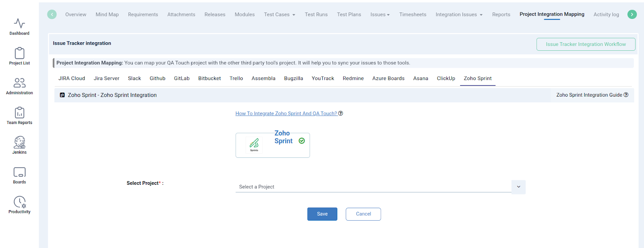Open the Activity log tab

(x=606, y=14)
